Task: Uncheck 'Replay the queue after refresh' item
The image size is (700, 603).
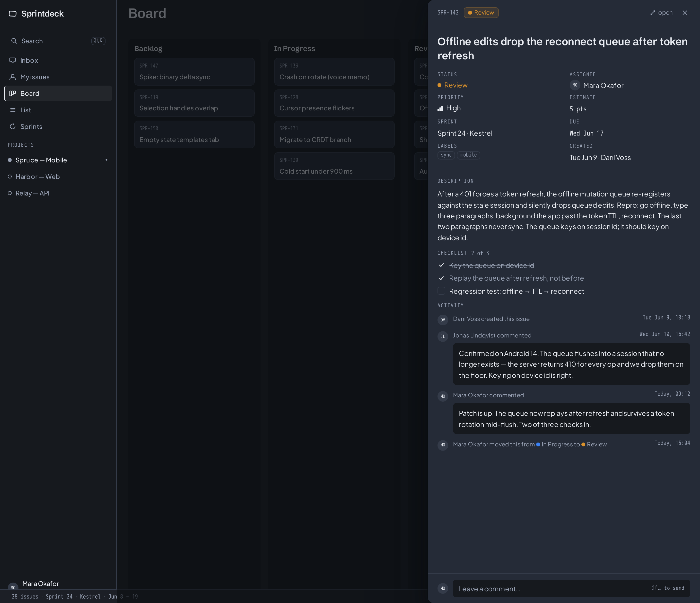Action: 441,278
